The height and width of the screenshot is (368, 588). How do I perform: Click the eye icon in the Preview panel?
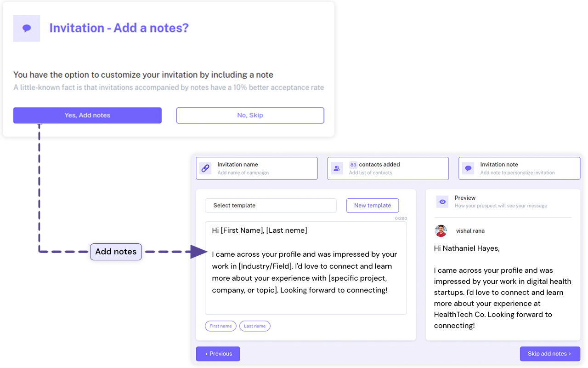[442, 201]
